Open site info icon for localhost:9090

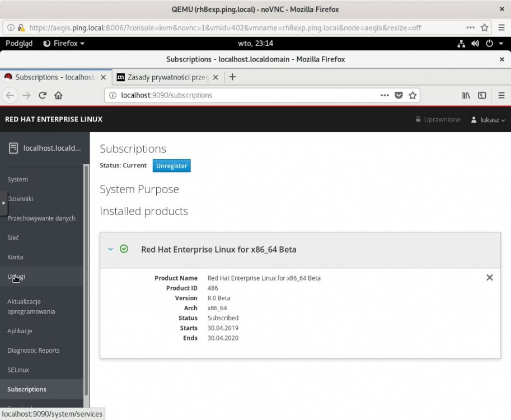click(112, 95)
